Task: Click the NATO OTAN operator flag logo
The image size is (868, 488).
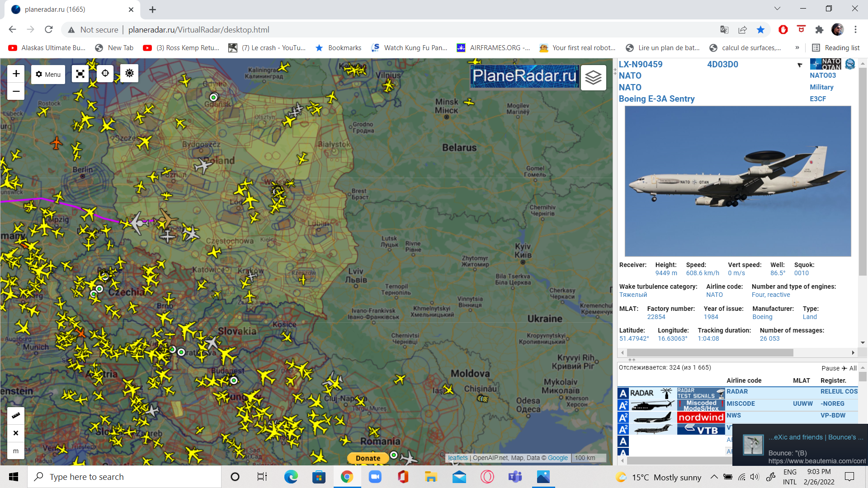Action: (826, 64)
